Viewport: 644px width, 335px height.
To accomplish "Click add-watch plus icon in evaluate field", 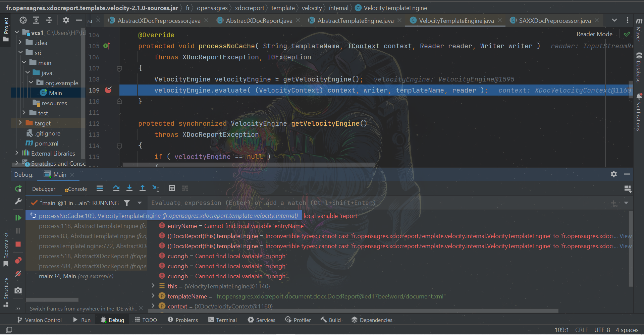I will (614, 203).
